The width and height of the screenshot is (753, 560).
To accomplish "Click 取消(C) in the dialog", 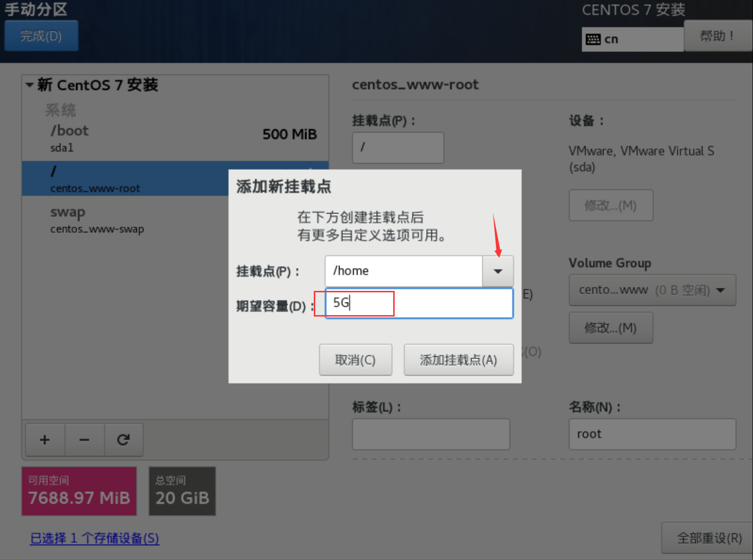I will pyautogui.click(x=355, y=360).
